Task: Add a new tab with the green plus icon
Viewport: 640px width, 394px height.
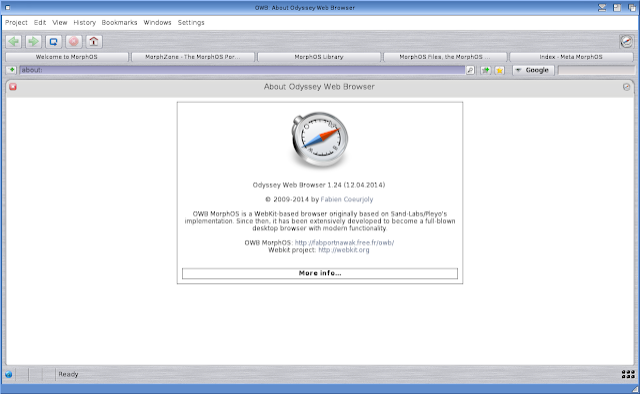Action: coord(11,70)
